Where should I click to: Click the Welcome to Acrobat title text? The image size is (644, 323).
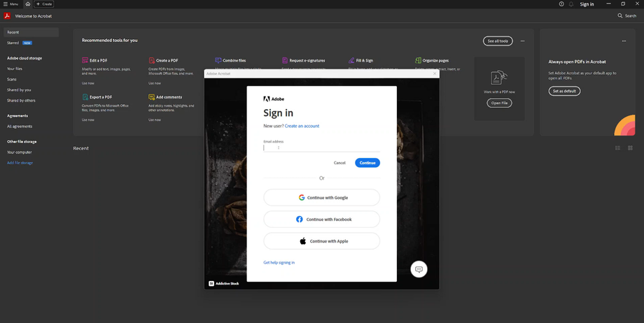34,16
